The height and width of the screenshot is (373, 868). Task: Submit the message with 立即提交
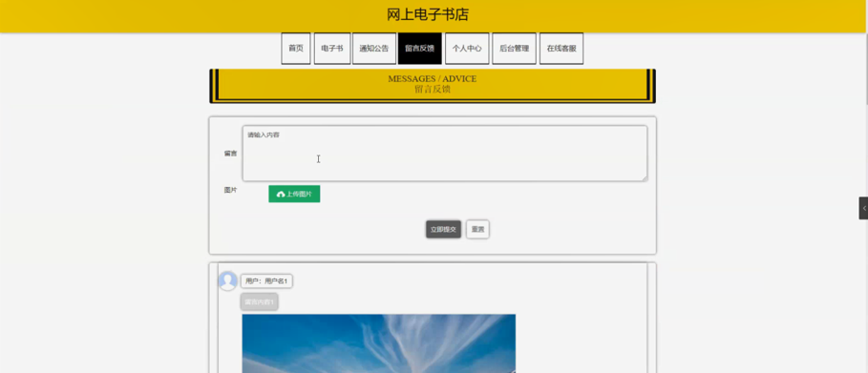443,229
